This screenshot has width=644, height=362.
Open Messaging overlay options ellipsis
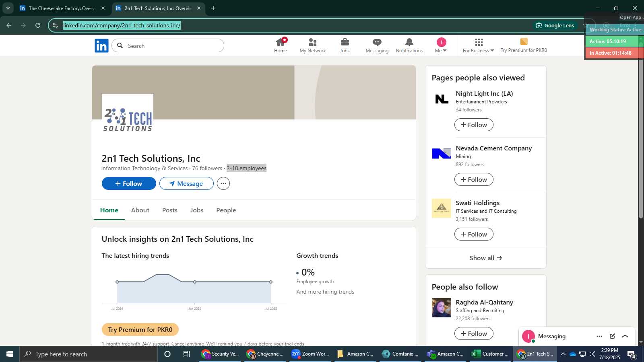(599, 336)
